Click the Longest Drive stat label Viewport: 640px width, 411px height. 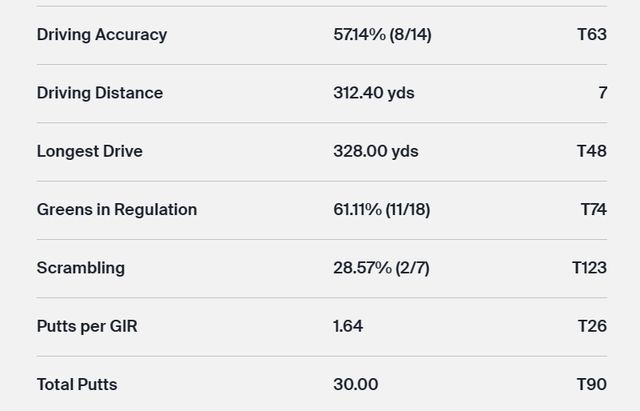(x=90, y=151)
